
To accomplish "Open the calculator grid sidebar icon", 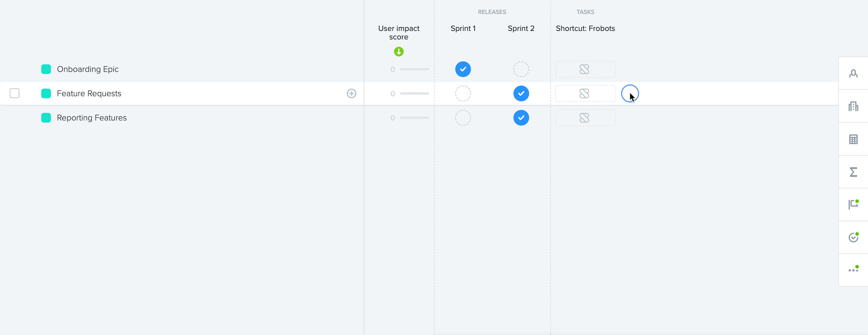I will pyautogui.click(x=853, y=139).
